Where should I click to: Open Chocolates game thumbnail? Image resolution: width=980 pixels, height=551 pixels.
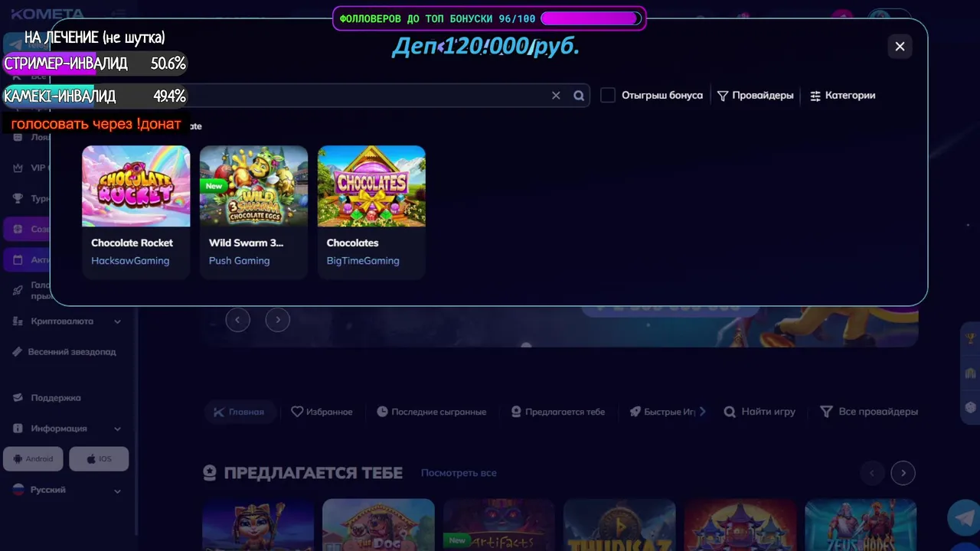pyautogui.click(x=371, y=186)
